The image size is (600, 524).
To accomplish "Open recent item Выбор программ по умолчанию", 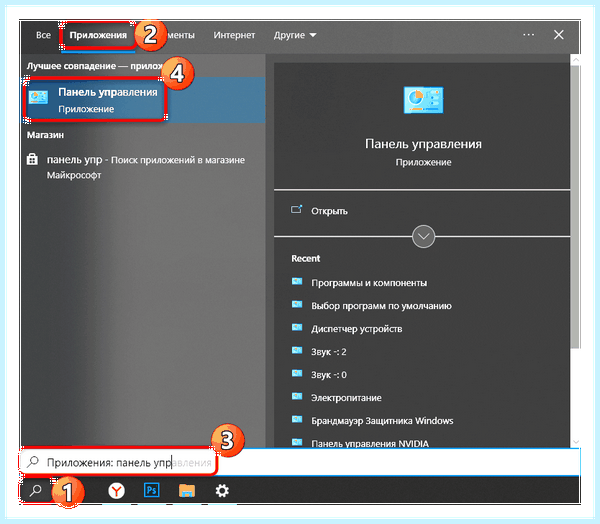I will coord(381,306).
